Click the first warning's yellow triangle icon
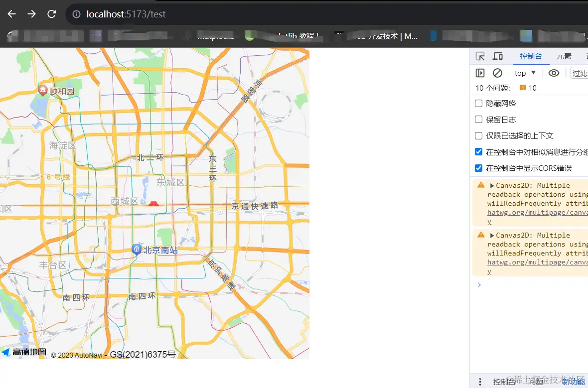Image resolution: width=588 pixels, height=388 pixels. point(481,185)
